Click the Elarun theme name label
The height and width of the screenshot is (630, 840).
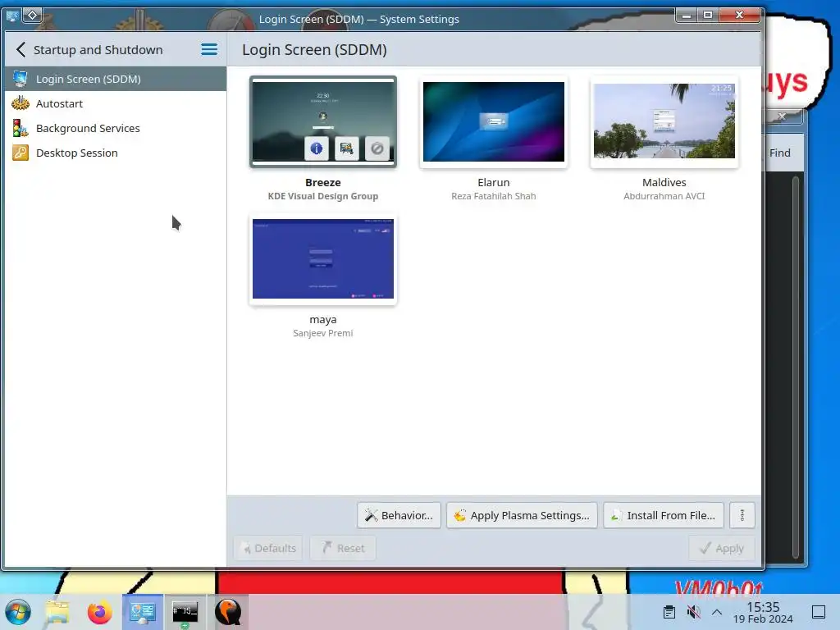tap(493, 182)
